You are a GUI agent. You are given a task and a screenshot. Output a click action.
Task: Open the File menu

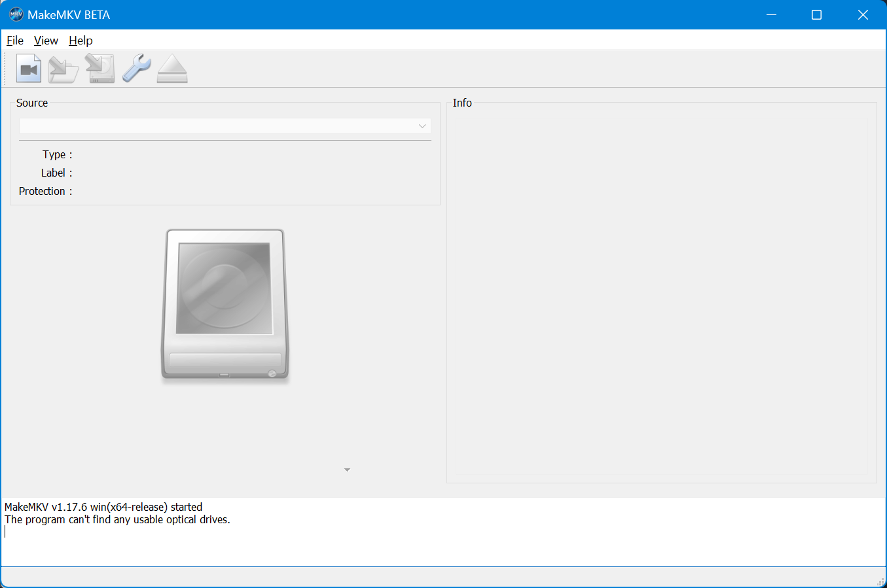15,41
